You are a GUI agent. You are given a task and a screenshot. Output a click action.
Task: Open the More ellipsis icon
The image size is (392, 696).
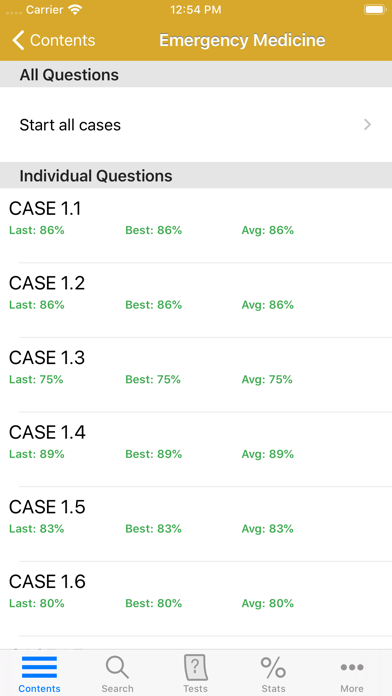tap(352, 667)
